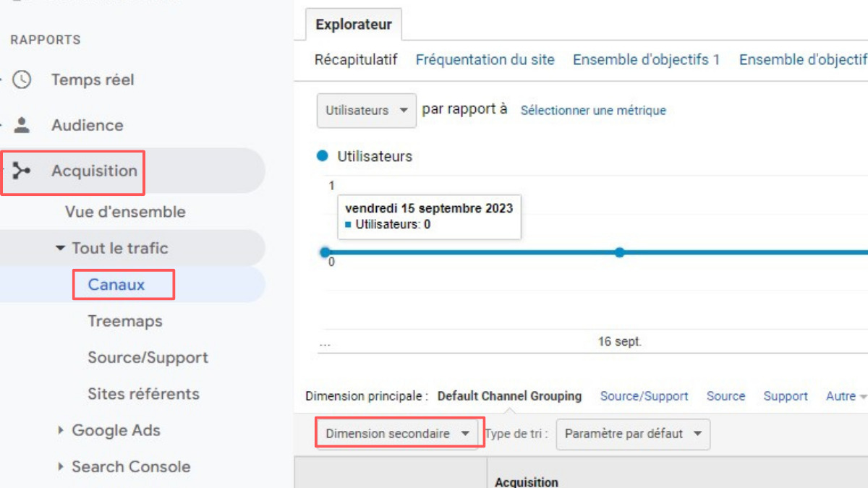The height and width of the screenshot is (488, 868).
Task: Open the Dimension secondaire dropdown
Action: pyautogui.click(x=399, y=434)
